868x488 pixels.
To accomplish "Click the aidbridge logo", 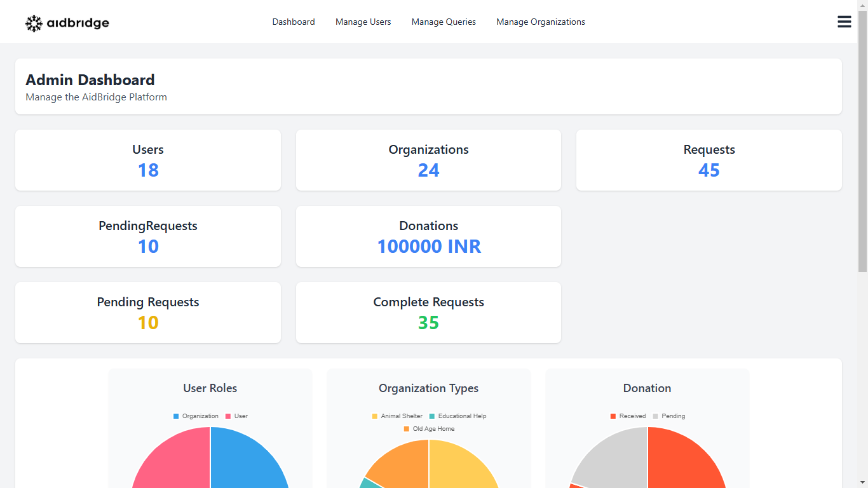I will click(67, 24).
